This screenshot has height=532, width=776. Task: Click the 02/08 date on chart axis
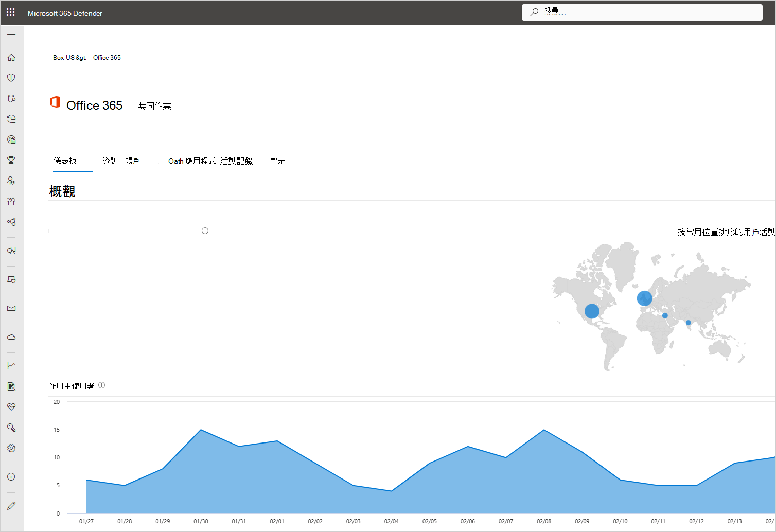tap(544, 521)
